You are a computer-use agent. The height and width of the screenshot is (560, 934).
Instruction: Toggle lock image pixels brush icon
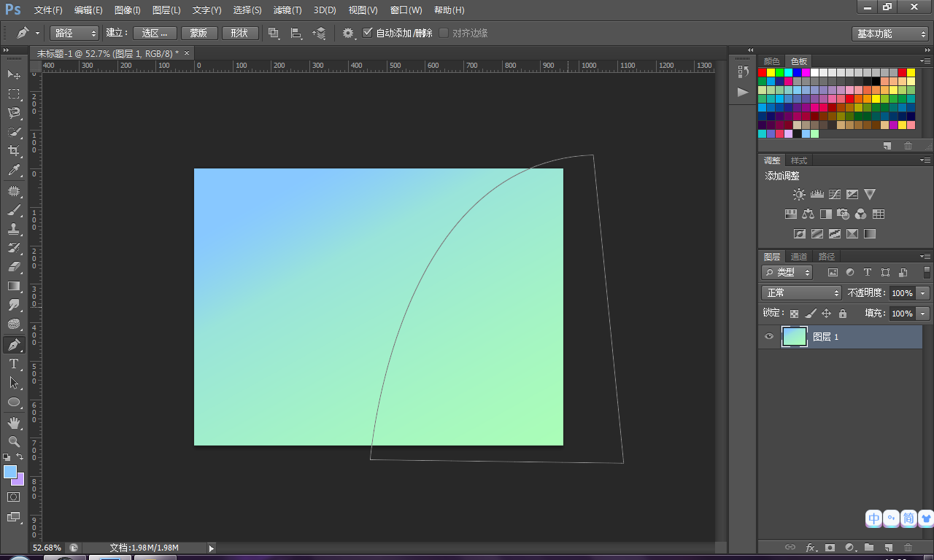coord(811,314)
